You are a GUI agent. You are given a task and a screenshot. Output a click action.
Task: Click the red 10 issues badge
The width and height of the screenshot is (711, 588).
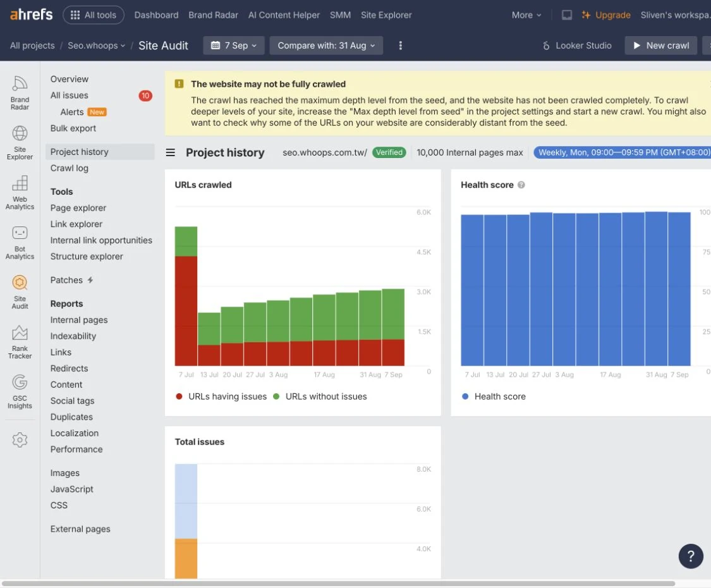(145, 95)
